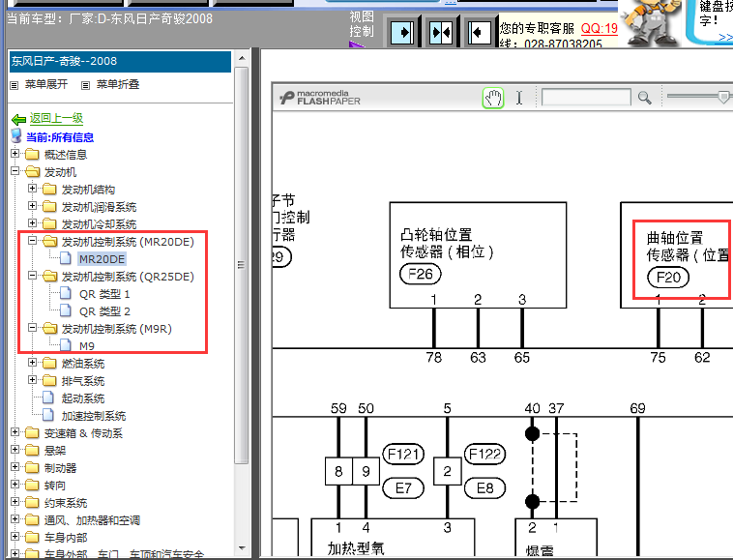Click 菜单折叠 to collapse the menu
This screenshot has height=560, width=733.
tap(118, 84)
